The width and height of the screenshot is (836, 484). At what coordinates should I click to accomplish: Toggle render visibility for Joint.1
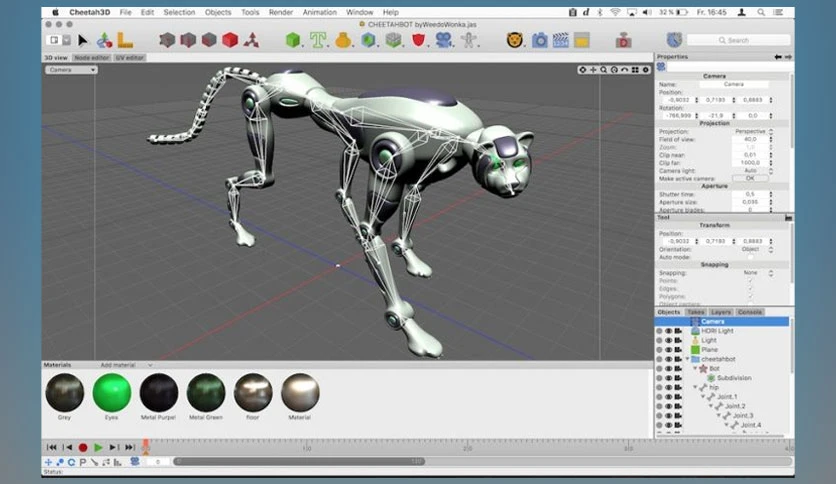(678, 397)
